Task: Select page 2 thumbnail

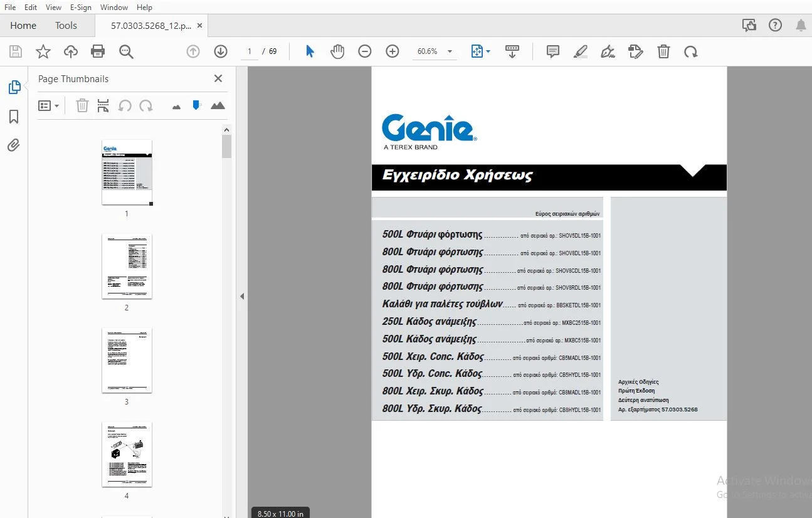Action: click(127, 267)
